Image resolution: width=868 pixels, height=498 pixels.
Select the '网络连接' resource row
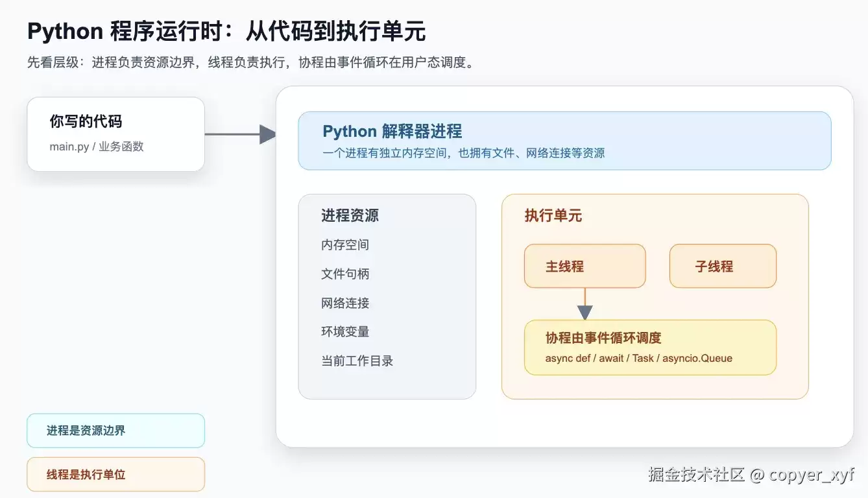[345, 303]
